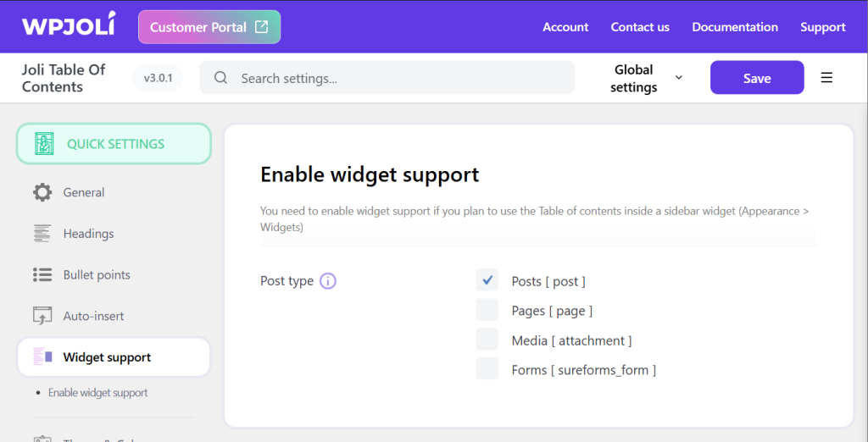The height and width of the screenshot is (442, 868).
Task: Open the hamburger menu icon
Action: (x=826, y=78)
